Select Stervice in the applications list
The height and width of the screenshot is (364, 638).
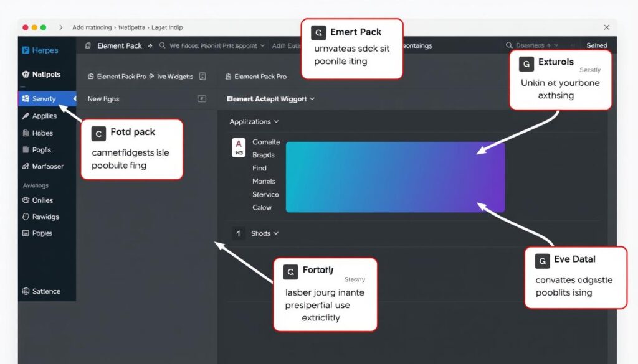coord(265,195)
